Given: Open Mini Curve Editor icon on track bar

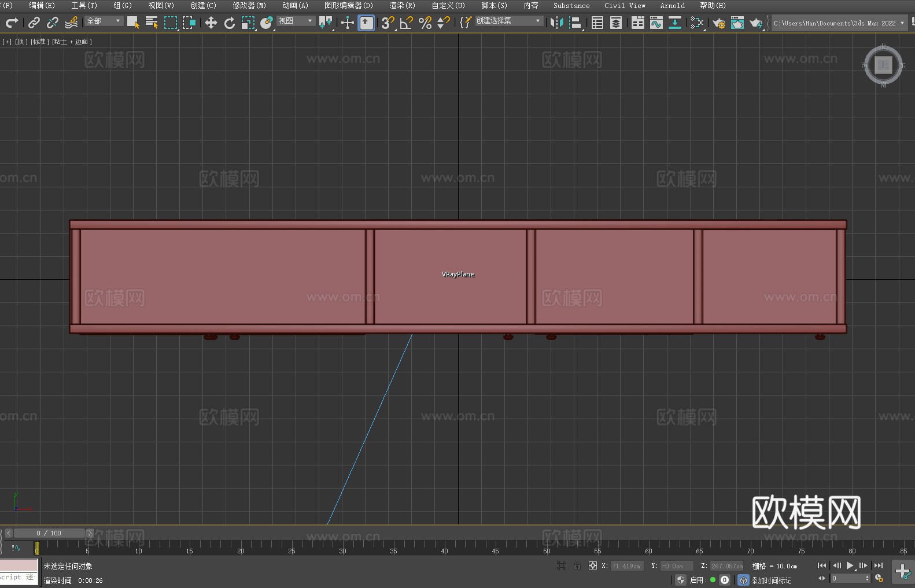Looking at the screenshot, I should pyautogui.click(x=16, y=548).
